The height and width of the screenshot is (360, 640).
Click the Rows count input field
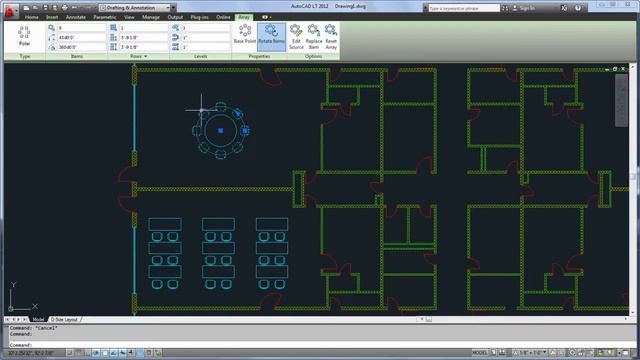143,28
